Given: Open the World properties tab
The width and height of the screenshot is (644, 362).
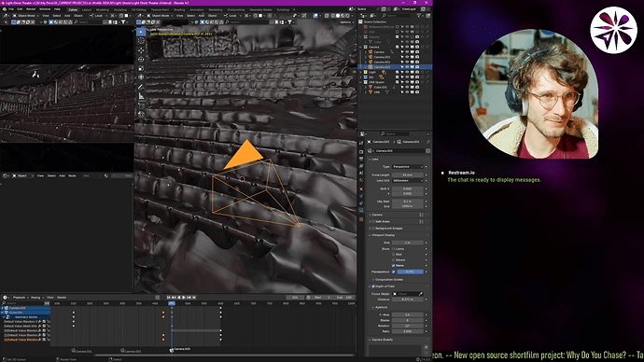Looking at the screenshot, I should click(361, 180).
